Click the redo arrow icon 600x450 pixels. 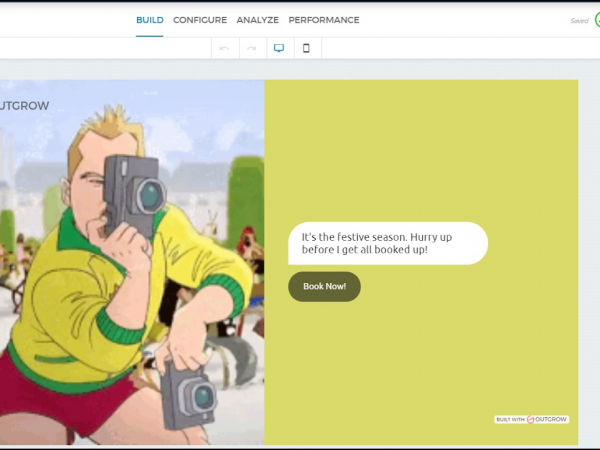click(x=251, y=48)
